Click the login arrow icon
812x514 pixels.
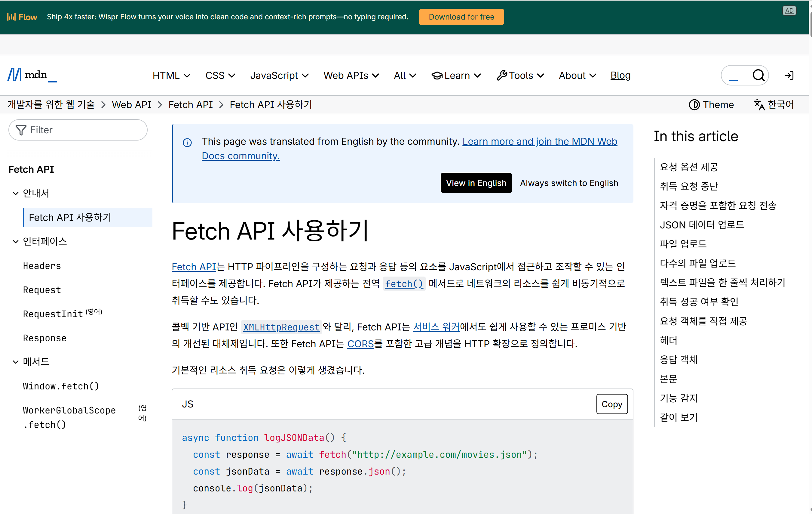[x=789, y=75]
